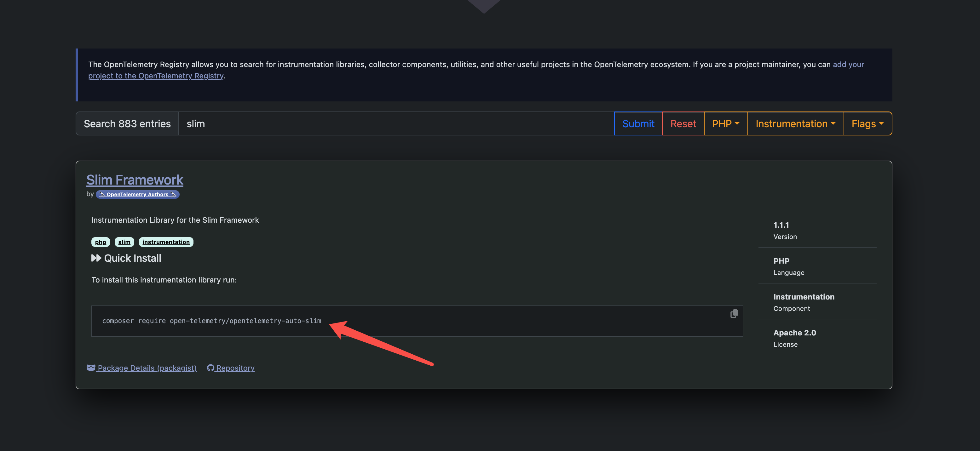Follow the add your project link

848,64
